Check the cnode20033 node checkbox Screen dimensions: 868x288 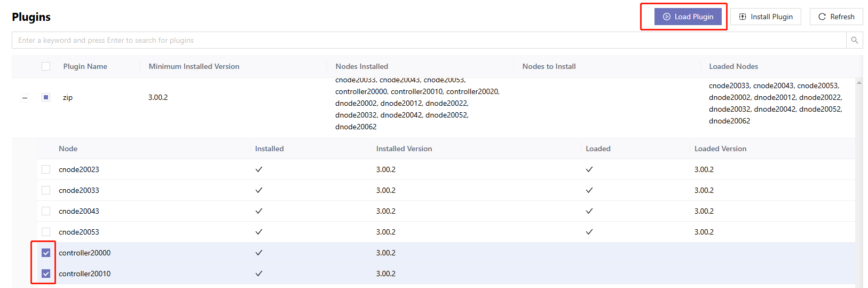46,190
